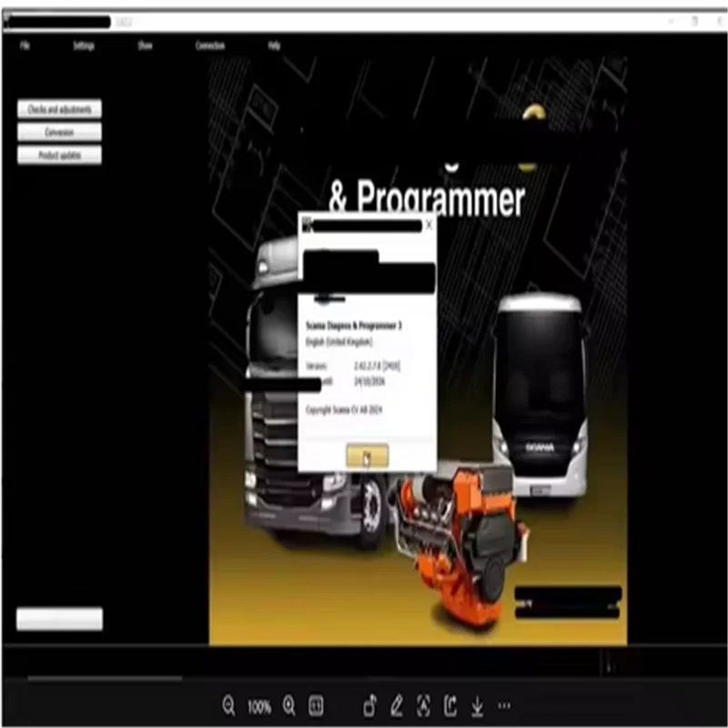Image resolution: width=728 pixels, height=728 pixels.
Task: Close the About dialog with its X
Action: [429, 225]
